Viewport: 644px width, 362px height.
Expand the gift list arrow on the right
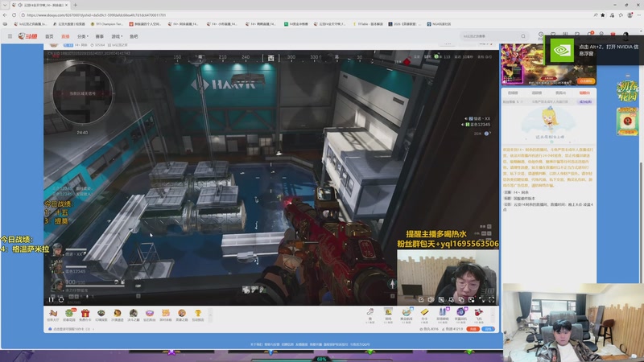click(493, 315)
